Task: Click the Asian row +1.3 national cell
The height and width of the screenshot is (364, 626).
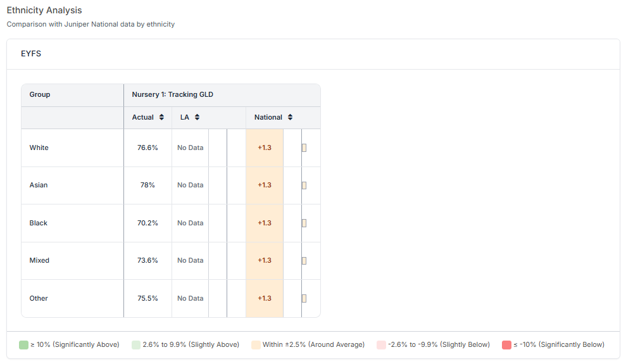Action: pyautogui.click(x=265, y=185)
